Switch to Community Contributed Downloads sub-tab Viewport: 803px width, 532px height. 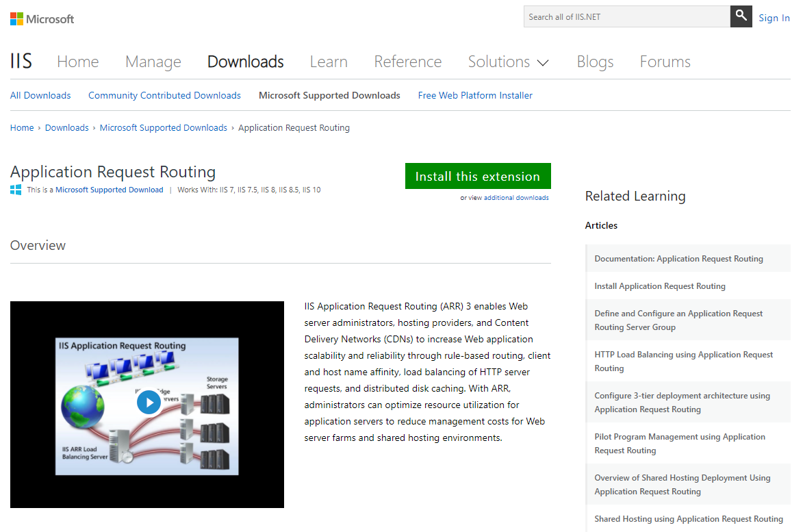coord(164,95)
